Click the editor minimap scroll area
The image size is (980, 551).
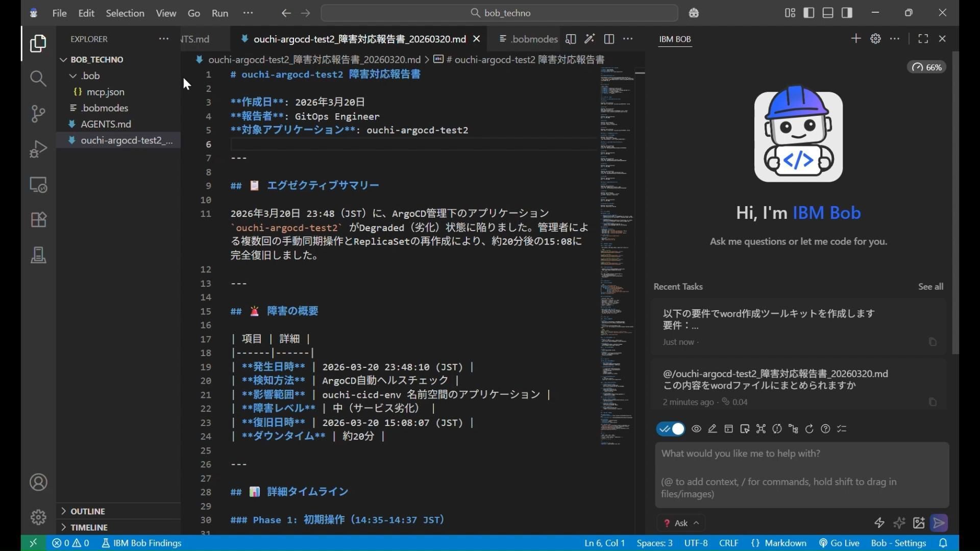coord(617,255)
